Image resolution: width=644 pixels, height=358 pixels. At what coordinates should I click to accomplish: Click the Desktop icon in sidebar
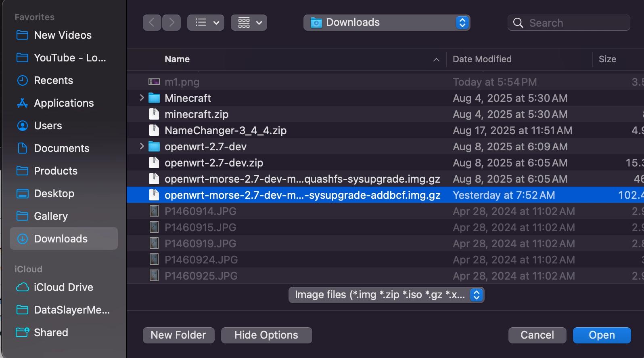coord(23,194)
